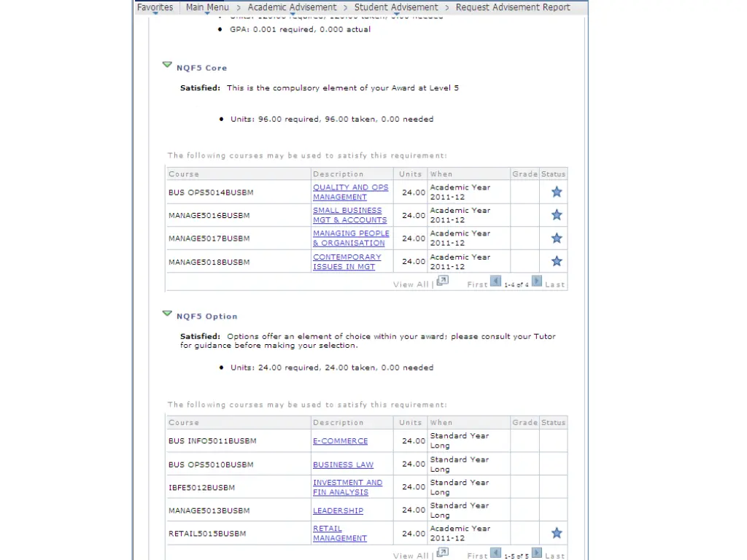
Task: Open Investment and Fin Analysis link
Action: [347, 487]
